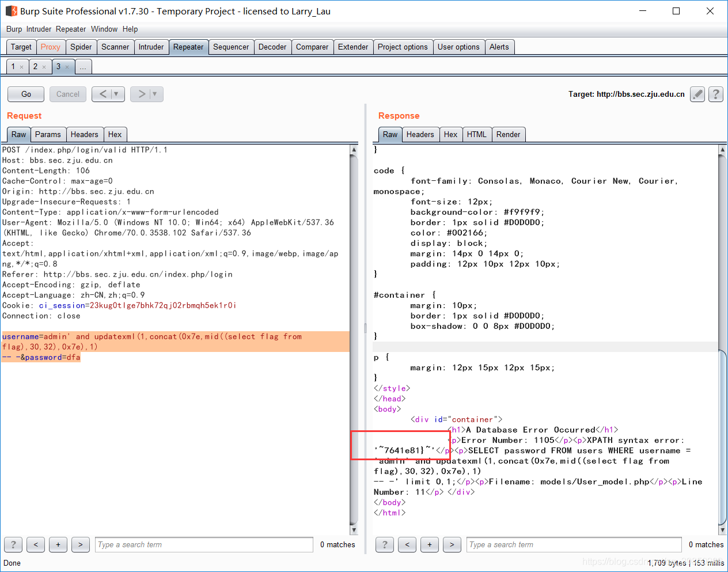Go forward in request history
Image resolution: width=728 pixels, height=572 pixels.
pos(142,94)
